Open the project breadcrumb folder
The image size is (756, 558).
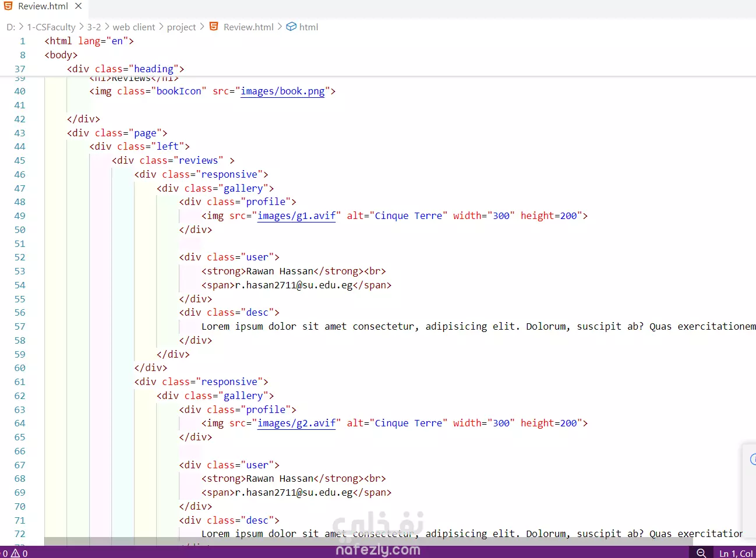click(x=181, y=27)
